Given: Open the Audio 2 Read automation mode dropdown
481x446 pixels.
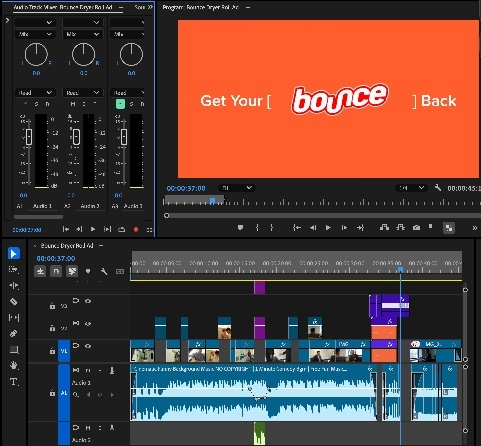Looking at the screenshot, I should click(x=82, y=92).
